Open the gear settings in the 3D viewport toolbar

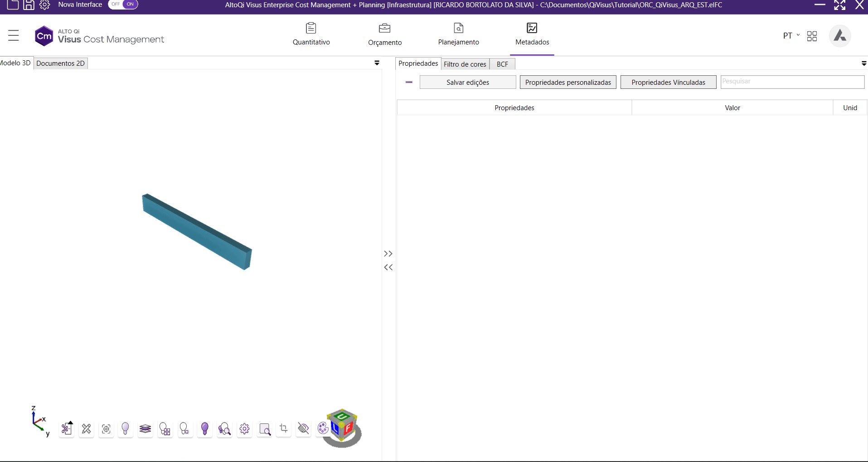coord(244,428)
